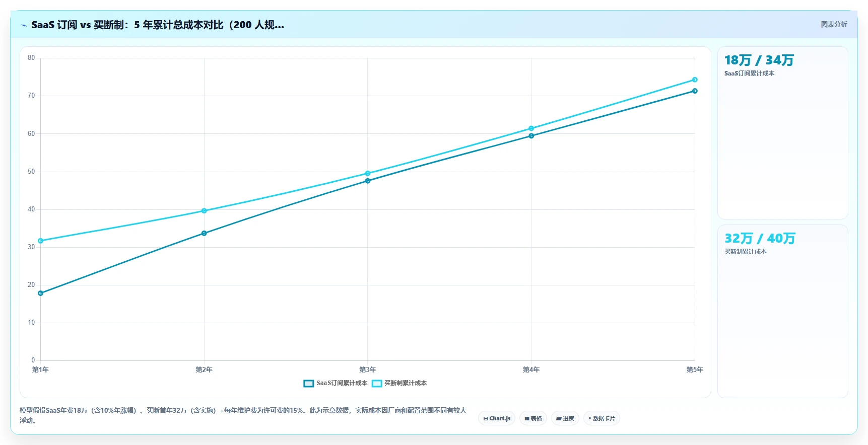Click the 70 y-axis value
Screen dimensions: 868x445
coord(31,96)
